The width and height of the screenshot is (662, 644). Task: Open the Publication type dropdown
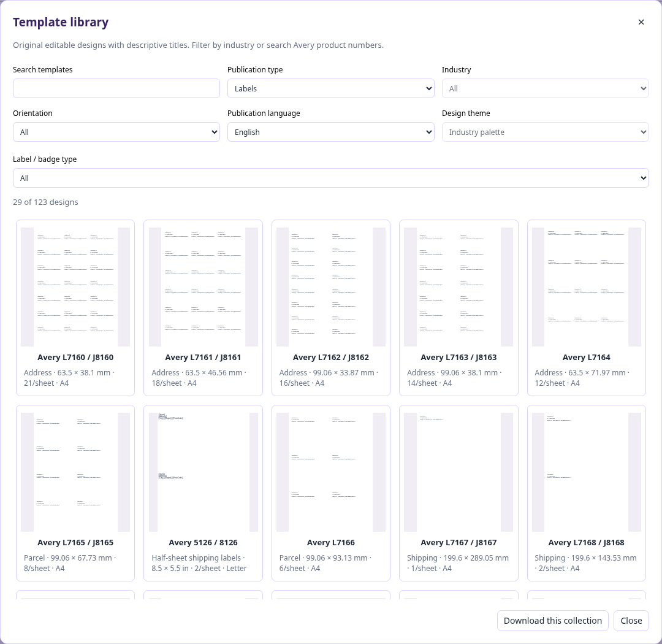coord(330,88)
